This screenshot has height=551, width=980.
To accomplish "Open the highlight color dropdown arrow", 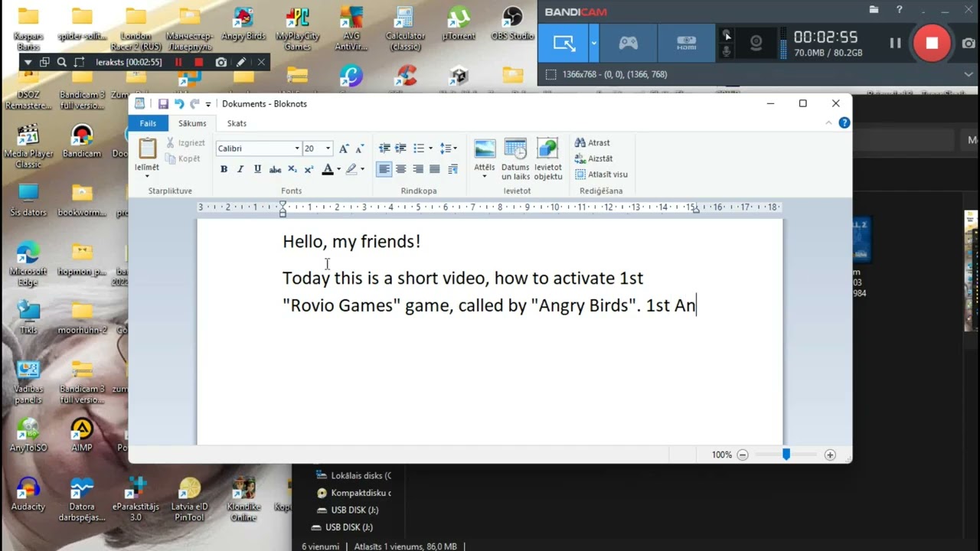I will pyautogui.click(x=362, y=169).
